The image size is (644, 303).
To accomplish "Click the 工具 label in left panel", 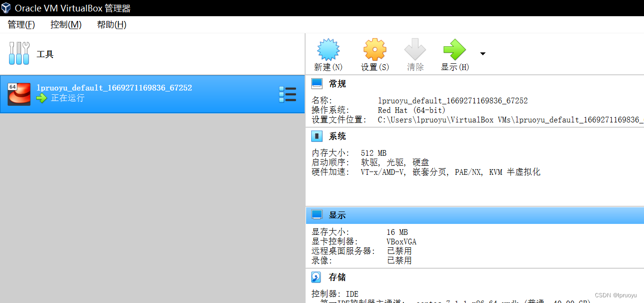I will (45, 54).
